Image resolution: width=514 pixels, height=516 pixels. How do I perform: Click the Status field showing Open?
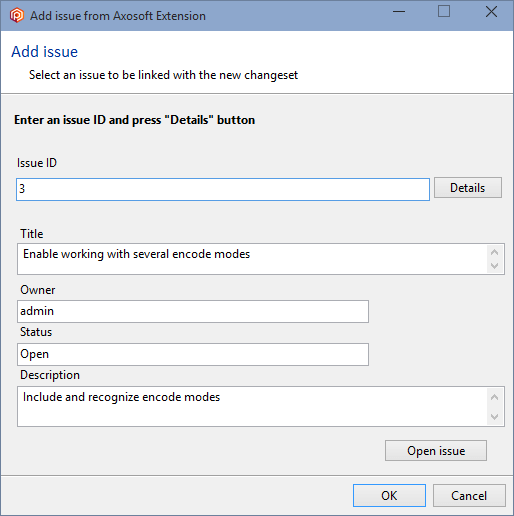193,354
